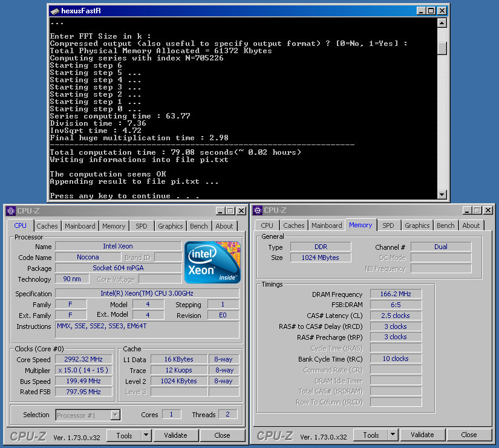499x448 pixels.
Task: Click Tools button in left CPU-Z
Action: 124,435
